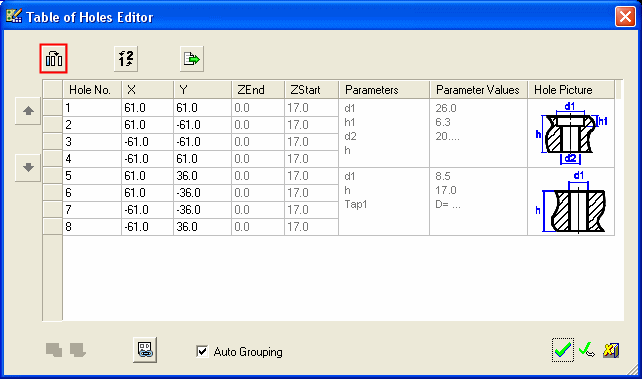This screenshot has height=379, width=642.
Task: Click the X column header
Action: (x=147, y=90)
